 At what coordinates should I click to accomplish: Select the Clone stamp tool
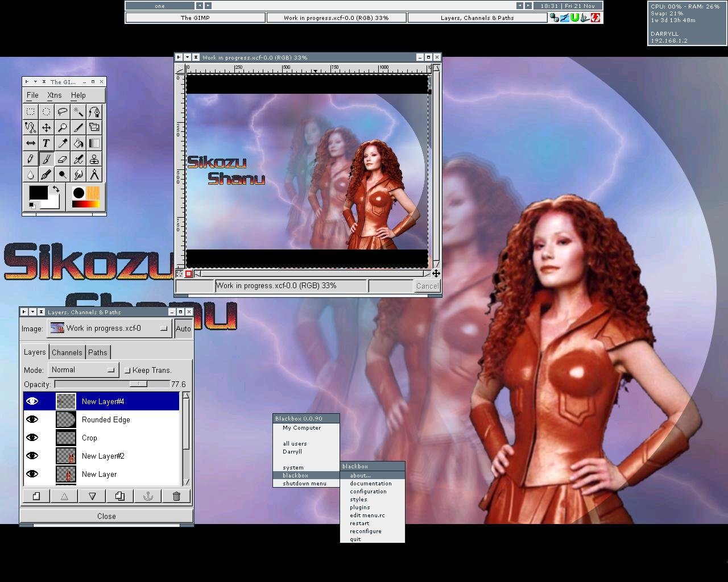coord(94,159)
